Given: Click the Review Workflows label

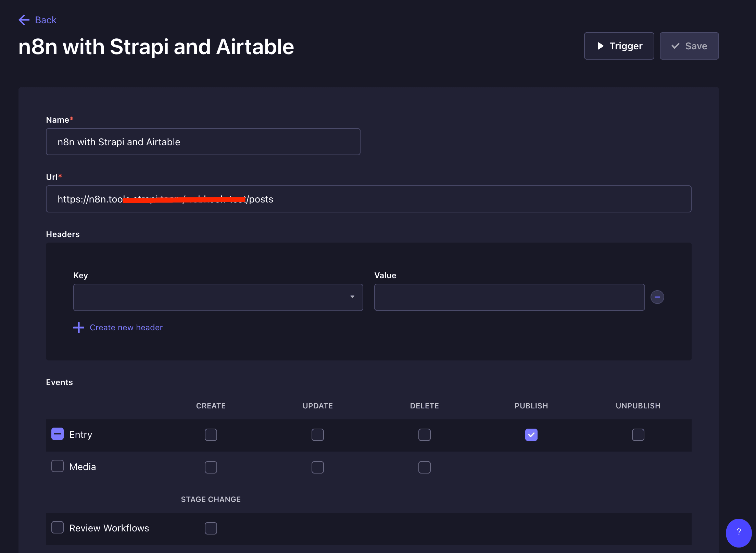Looking at the screenshot, I should (109, 528).
